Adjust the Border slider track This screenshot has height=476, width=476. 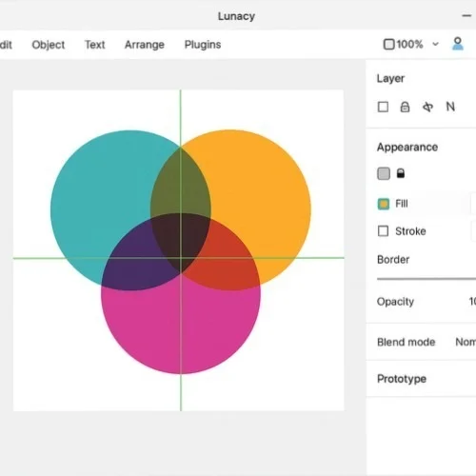[x=426, y=279]
